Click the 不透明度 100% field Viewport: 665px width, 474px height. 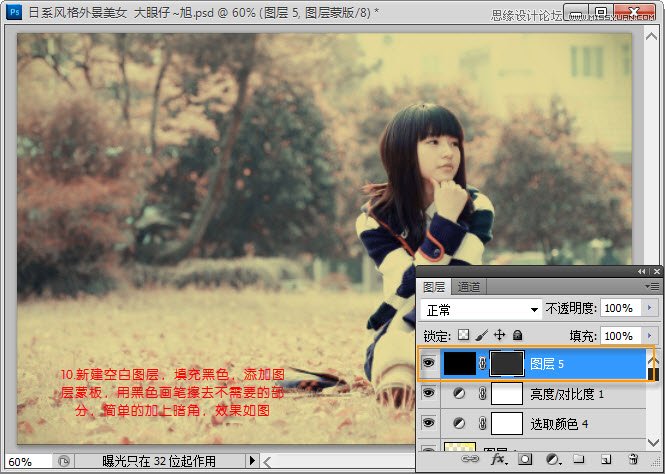[621, 308]
